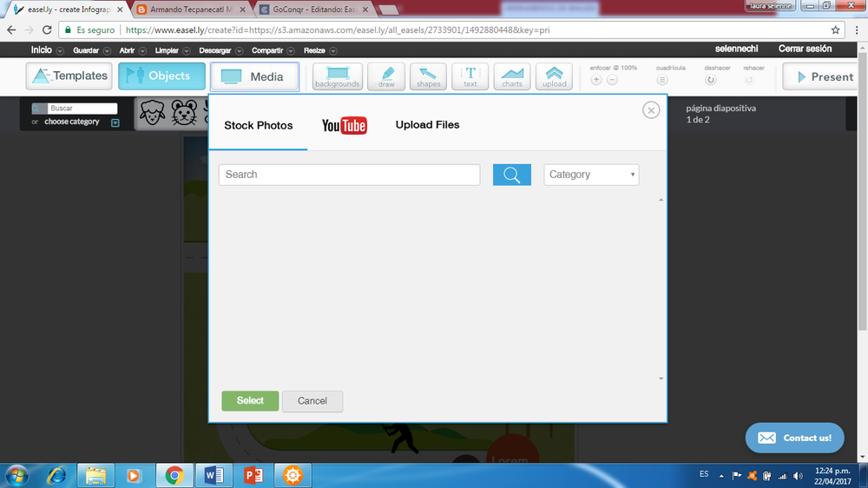Open the Category dropdown
The image size is (868, 488).
pos(591,175)
